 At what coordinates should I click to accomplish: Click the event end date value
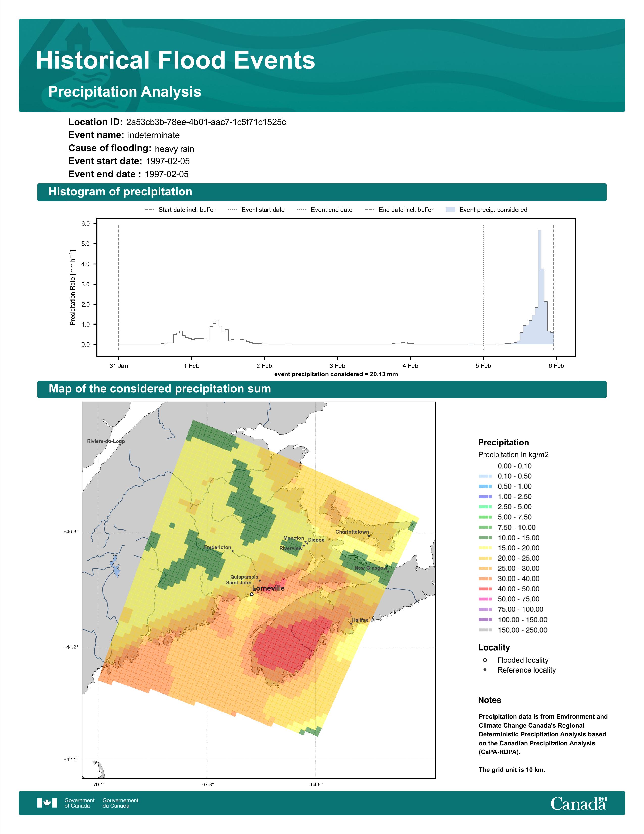(x=167, y=174)
